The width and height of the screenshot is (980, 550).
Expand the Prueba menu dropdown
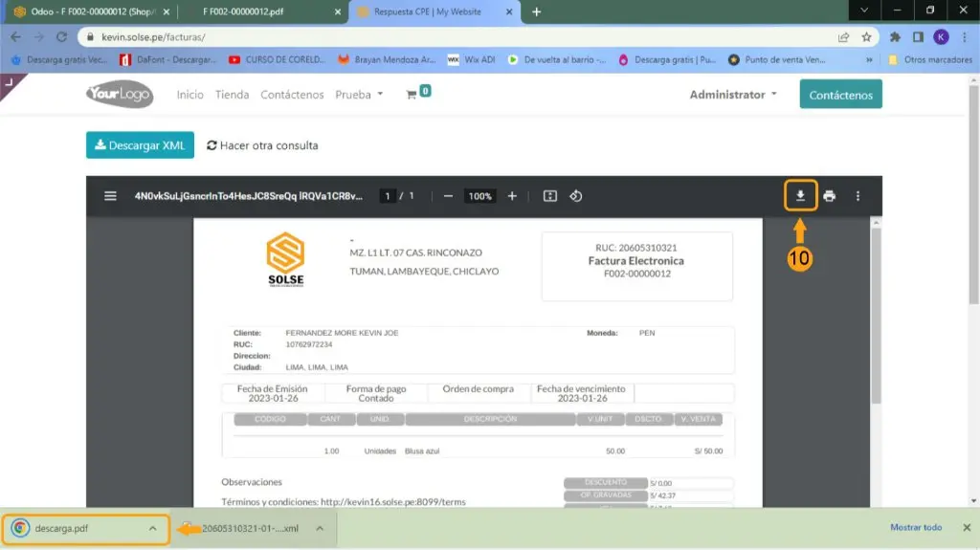pos(359,95)
